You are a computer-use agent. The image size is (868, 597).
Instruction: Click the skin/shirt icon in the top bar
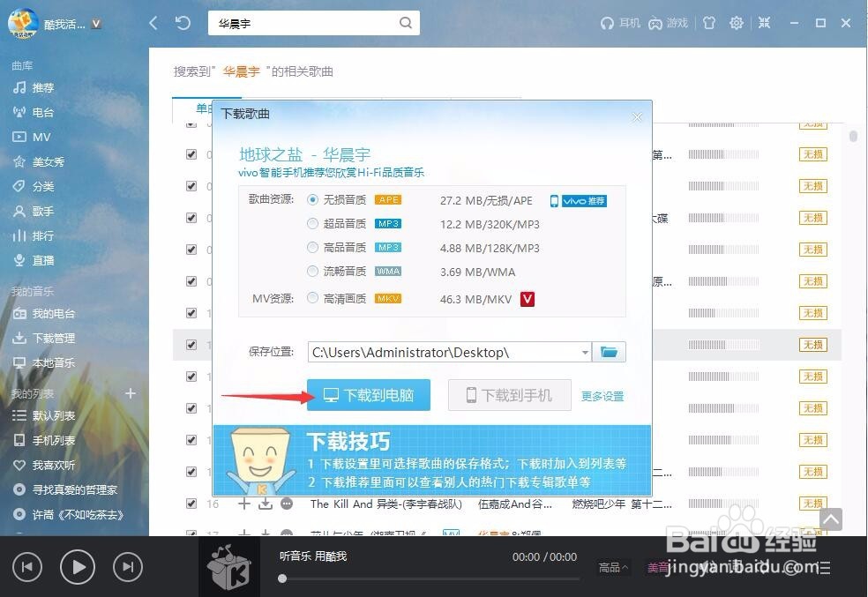point(709,24)
